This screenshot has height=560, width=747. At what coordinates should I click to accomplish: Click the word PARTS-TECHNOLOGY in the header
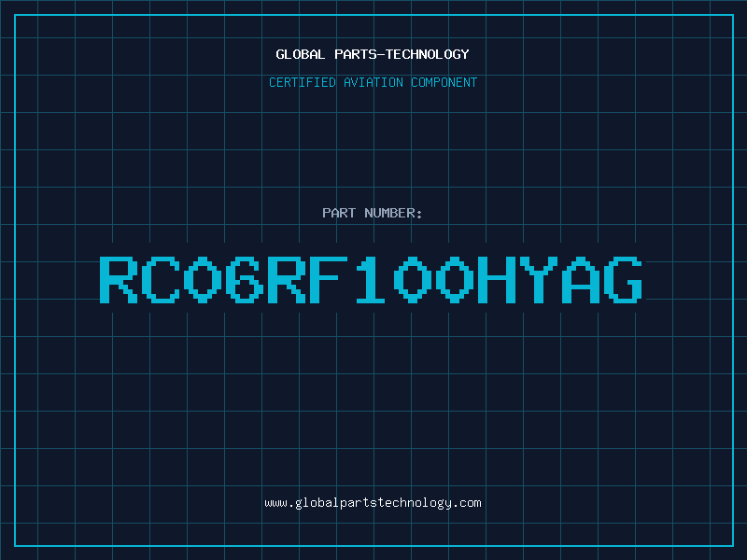(402, 54)
